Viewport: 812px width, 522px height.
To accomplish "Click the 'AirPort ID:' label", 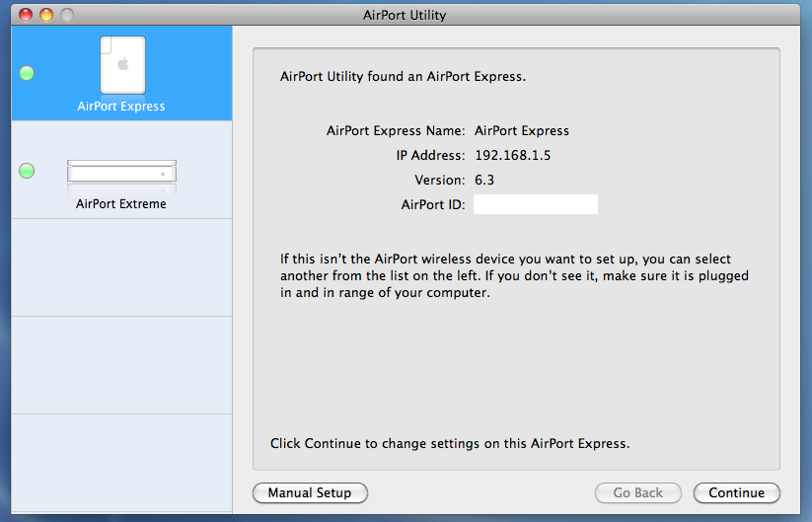I will tap(433, 204).
